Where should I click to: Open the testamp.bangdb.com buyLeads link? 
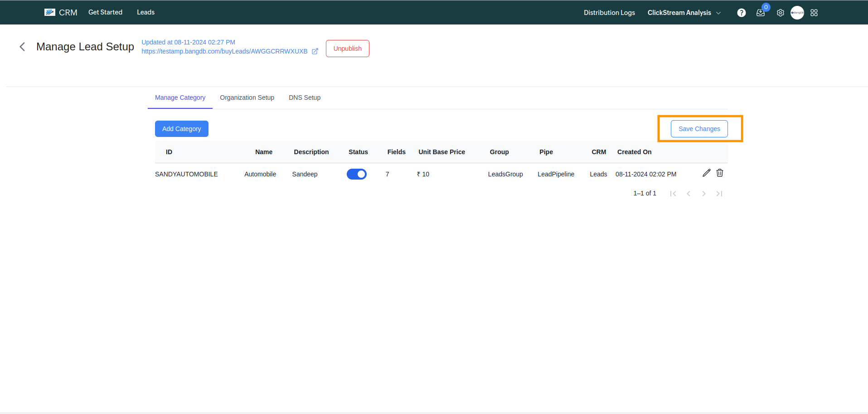224,51
